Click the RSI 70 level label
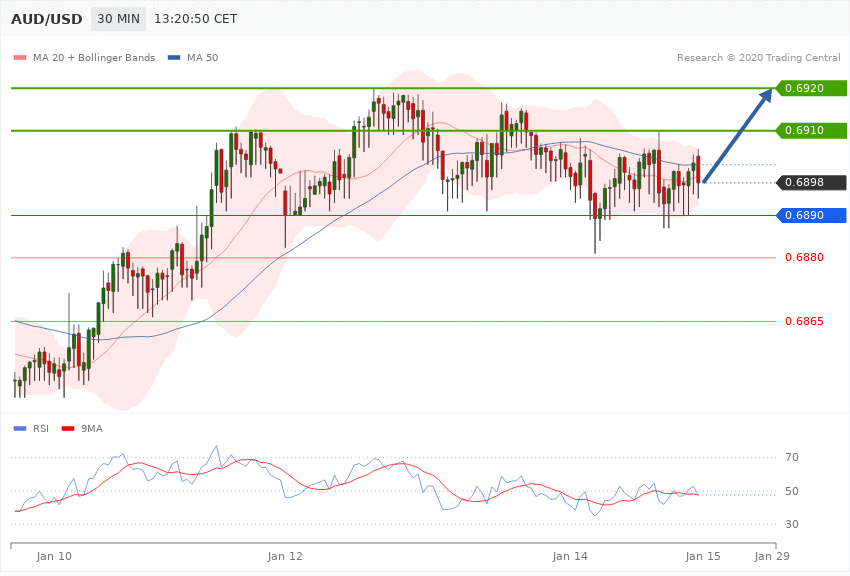This screenshot has height=576, width=850. pyautogui.click(x=792, y=457)
